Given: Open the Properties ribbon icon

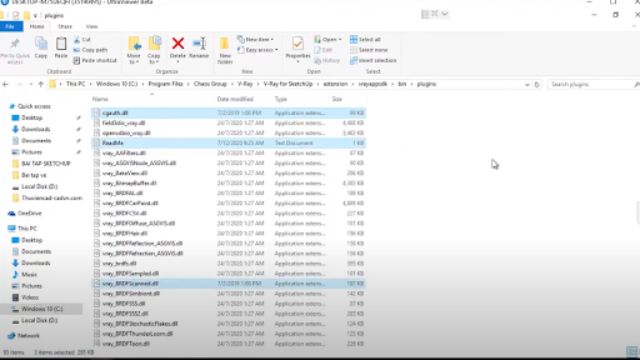Looking at the screenshot, I should click(298, 49).
